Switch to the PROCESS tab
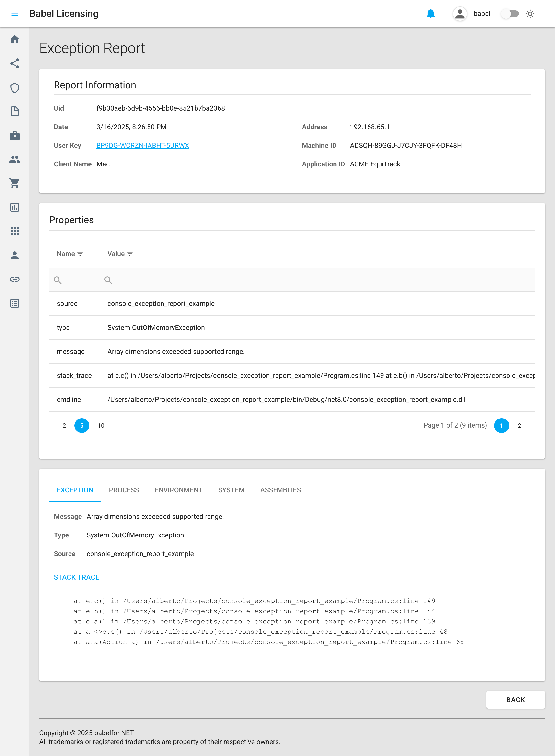Viewport: 555px width, 756px height. pos(124,490)
